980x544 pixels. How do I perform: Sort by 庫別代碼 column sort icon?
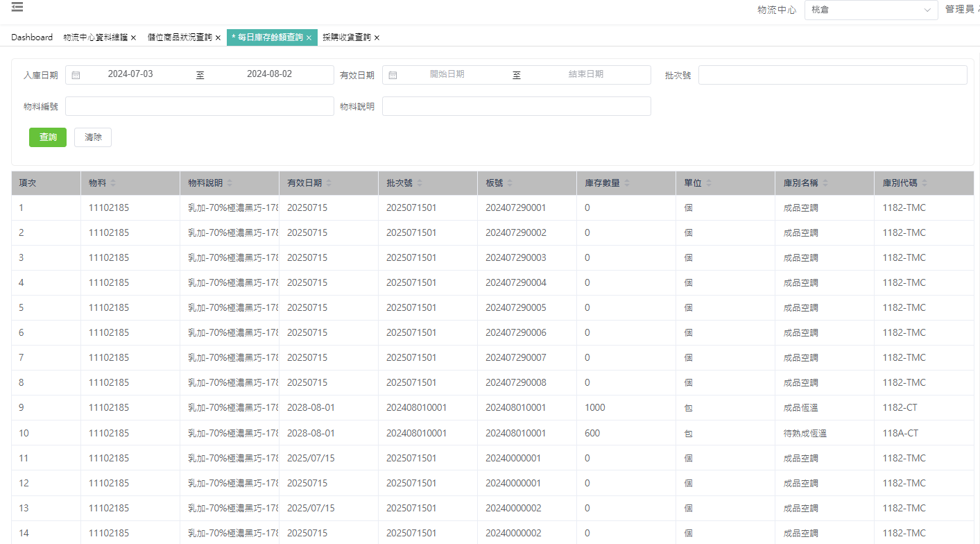pos(925,183)
